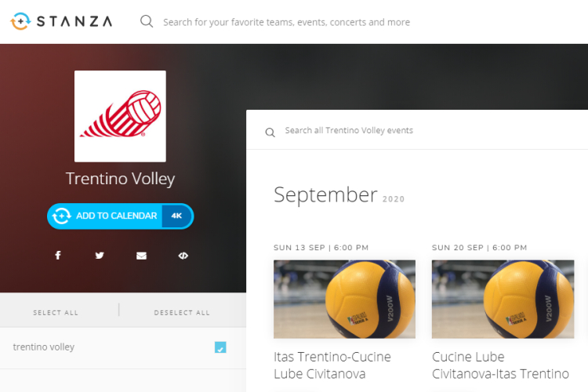Click the Trentino Volley team logo
The image size is (588, 392).
pos(120,116)
